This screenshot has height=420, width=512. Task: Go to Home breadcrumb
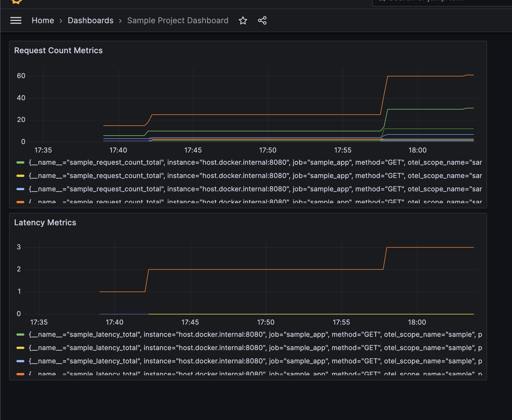tap(43, 20)
